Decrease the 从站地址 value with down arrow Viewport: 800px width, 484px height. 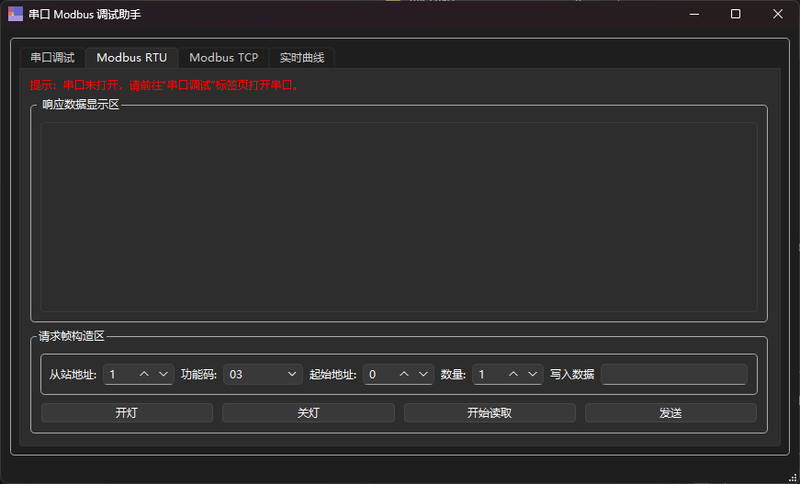[163, 374]
